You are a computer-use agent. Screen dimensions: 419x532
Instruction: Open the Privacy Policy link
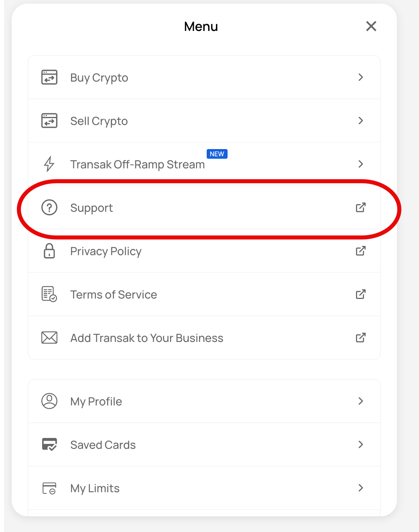[x=106, y=251]
